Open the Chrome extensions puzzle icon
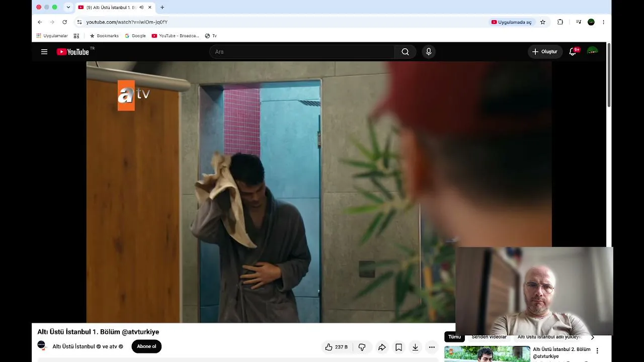 [x=560, y=22]
